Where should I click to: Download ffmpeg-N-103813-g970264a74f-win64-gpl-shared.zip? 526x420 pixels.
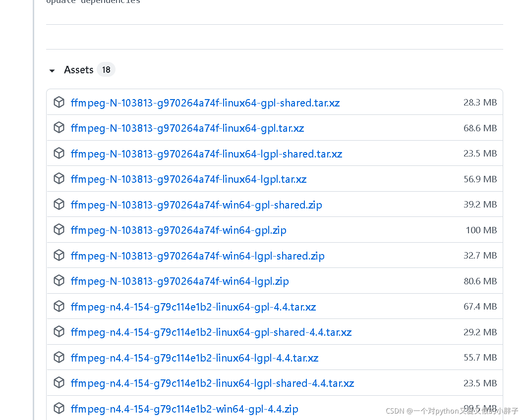[x=196, y=205]
